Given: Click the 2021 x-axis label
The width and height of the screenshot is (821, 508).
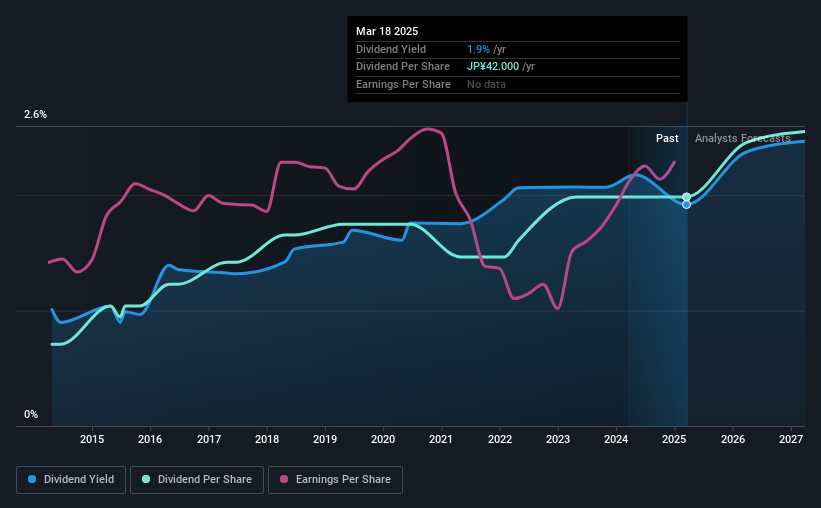Looking at the screenshot, I should click(x=441, y=439).
